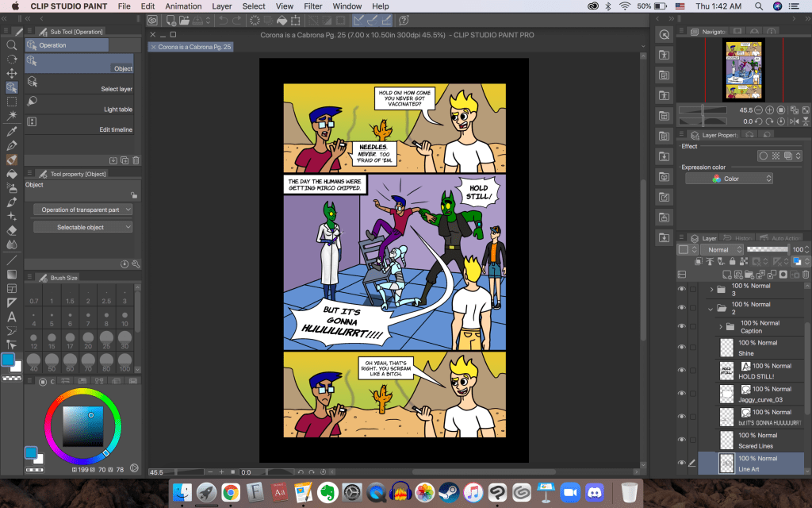Expand the Caption folder
The width and height of the screenshot is (812, 508).
[721, 326]
